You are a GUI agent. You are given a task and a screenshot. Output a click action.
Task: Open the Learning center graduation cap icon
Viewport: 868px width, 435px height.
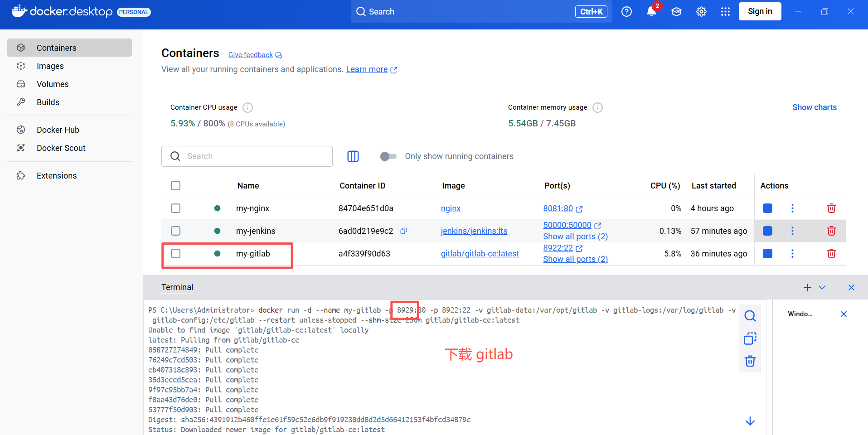[x=676, y=12]
